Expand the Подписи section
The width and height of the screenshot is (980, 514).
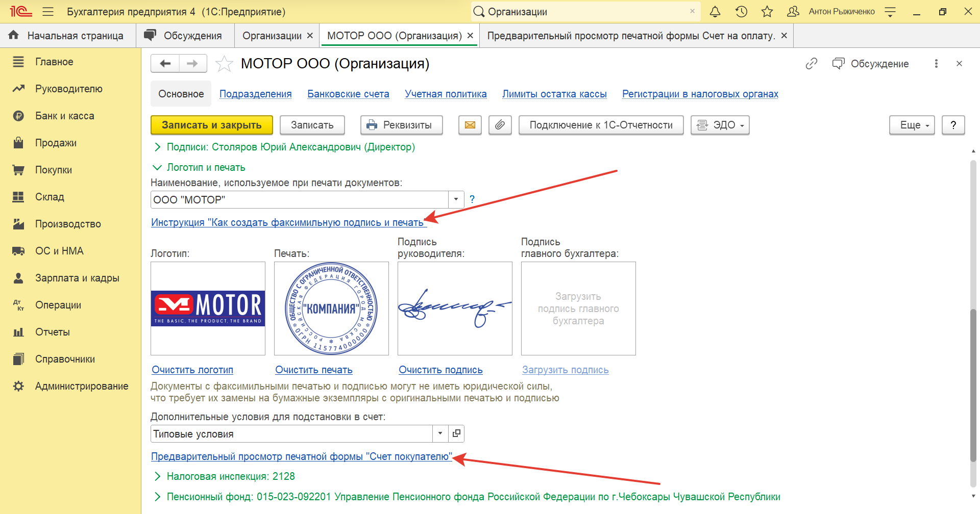[158, 147]
